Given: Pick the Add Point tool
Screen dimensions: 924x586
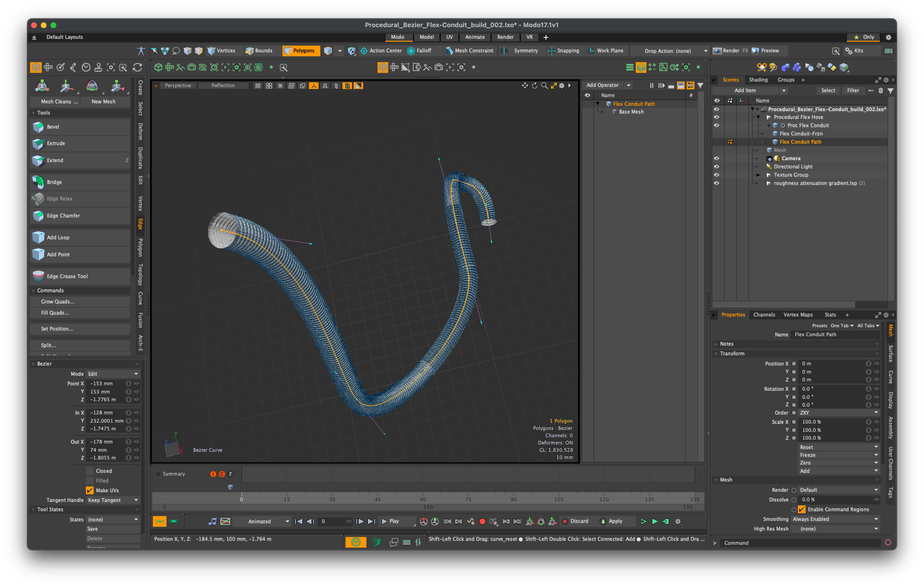Looking at the screenshot, I should coord(80,254).
